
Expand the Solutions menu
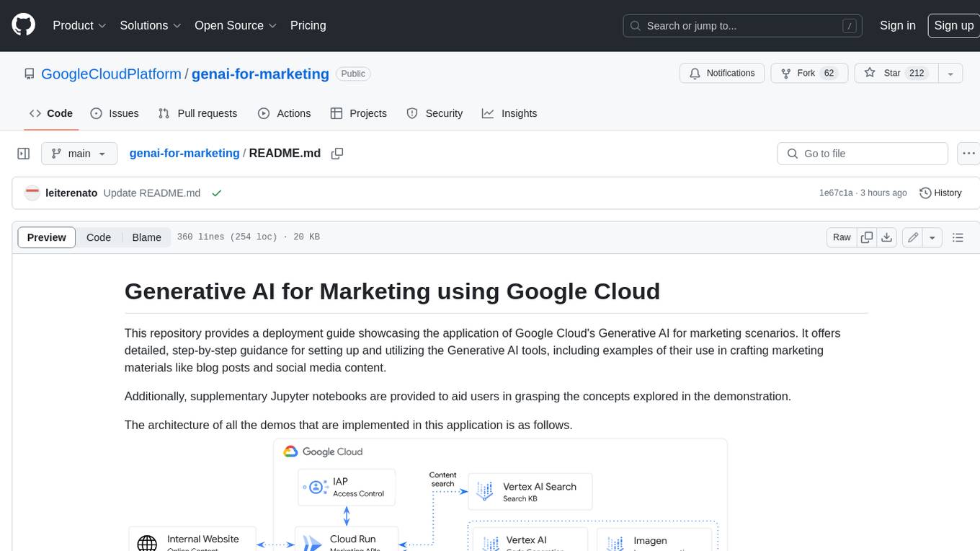pyautogui.click(x=151, y=25)
